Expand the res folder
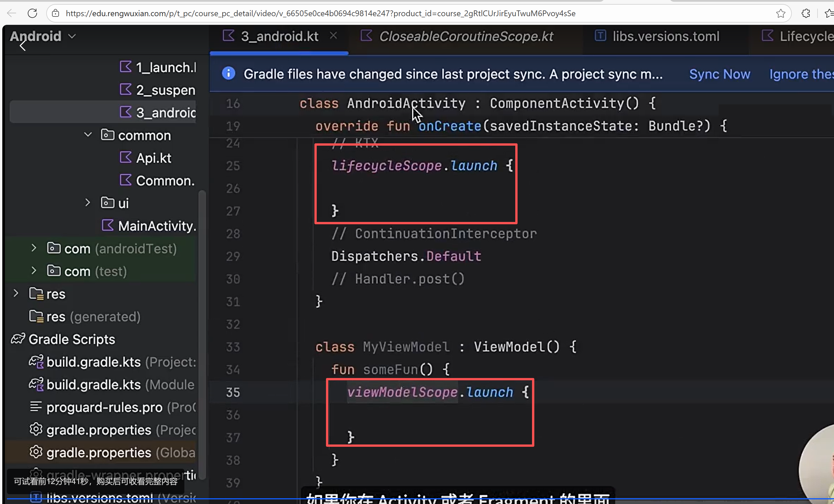Screen dimensions: 834x504 click(16, 293)
